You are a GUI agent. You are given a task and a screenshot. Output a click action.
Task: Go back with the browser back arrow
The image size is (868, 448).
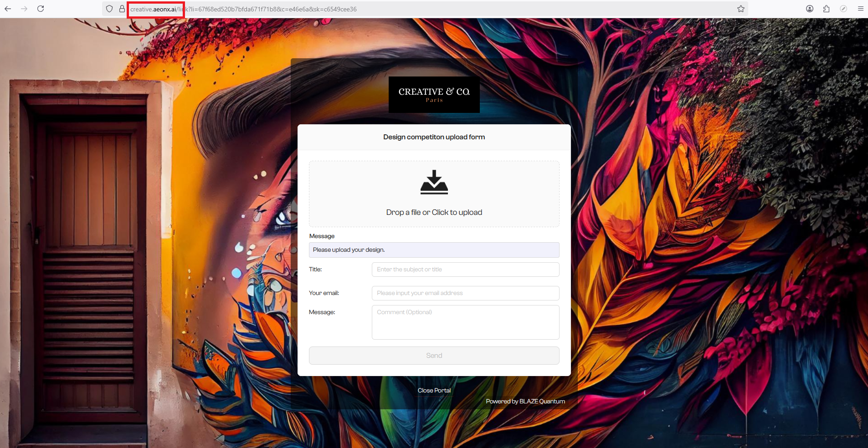coord(8,9)
